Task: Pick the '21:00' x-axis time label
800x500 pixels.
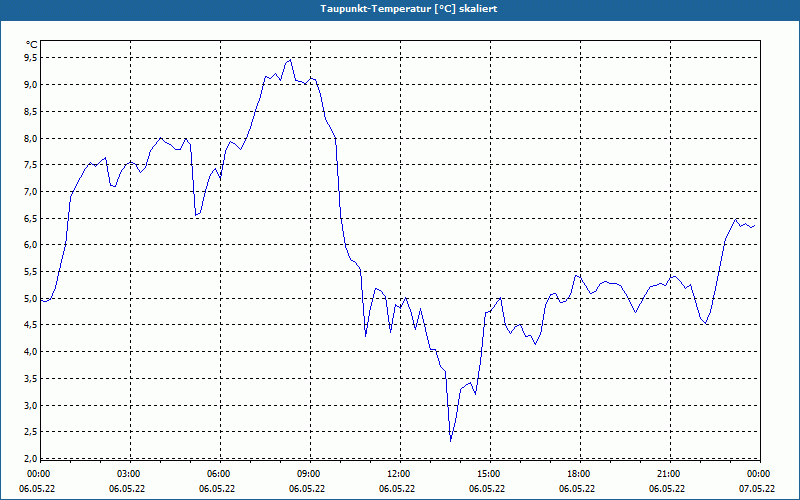Action: point(669,474)
